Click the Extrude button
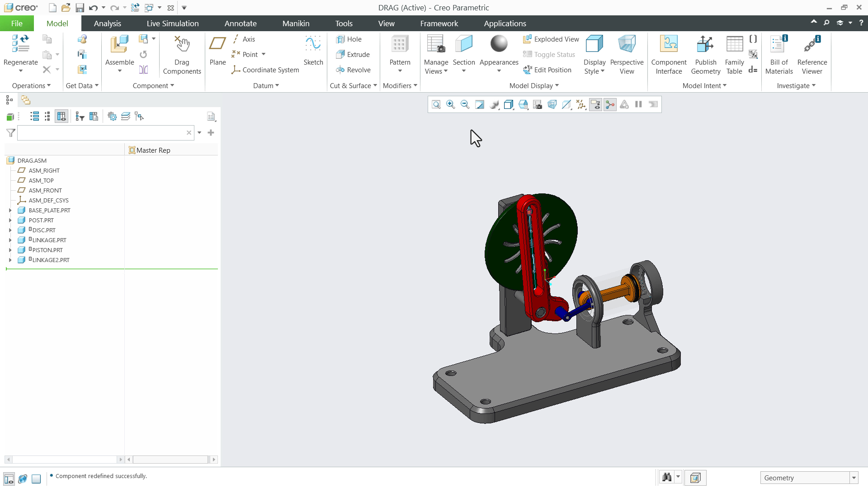The height and width of the screenshot is (488, 868). 353,55
